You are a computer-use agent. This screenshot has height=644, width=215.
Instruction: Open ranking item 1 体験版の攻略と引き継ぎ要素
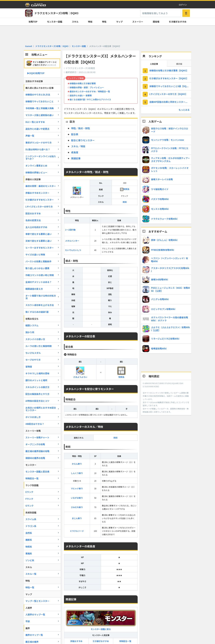pos(168,71)
